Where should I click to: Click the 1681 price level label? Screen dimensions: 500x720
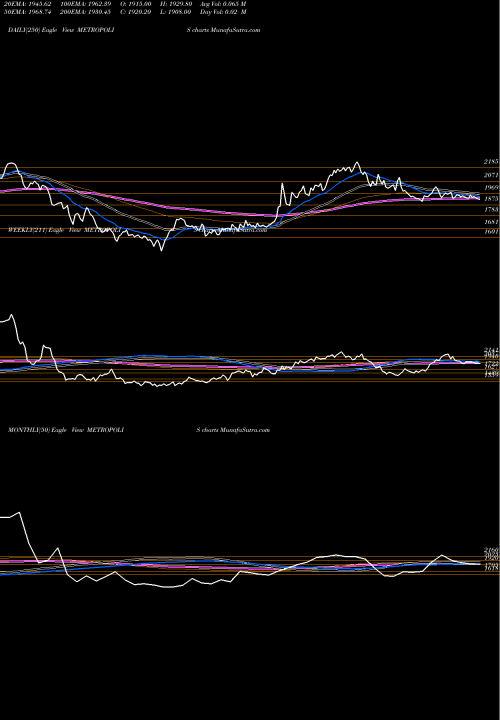(x=491, y=222)
